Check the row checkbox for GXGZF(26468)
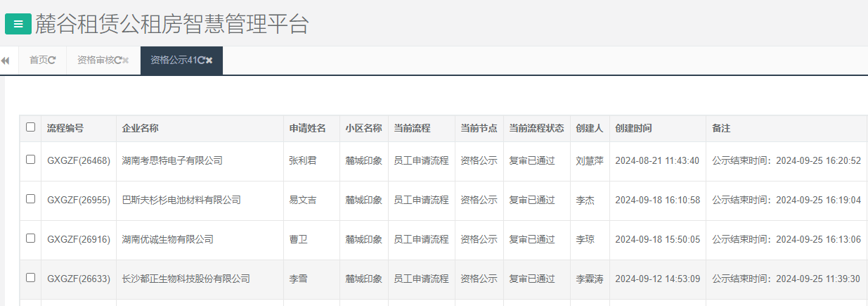Viewport: 868px width, 306px height. [30, 160]
